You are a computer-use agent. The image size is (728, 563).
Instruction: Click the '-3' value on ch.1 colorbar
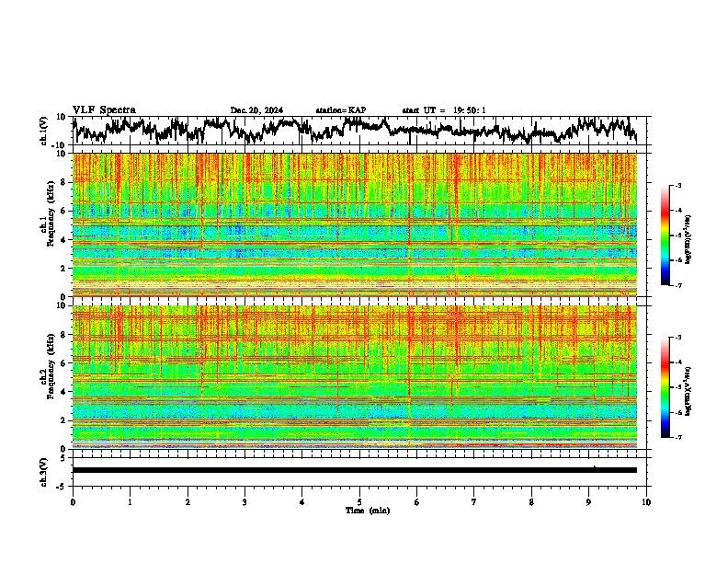tap(677, 185)
